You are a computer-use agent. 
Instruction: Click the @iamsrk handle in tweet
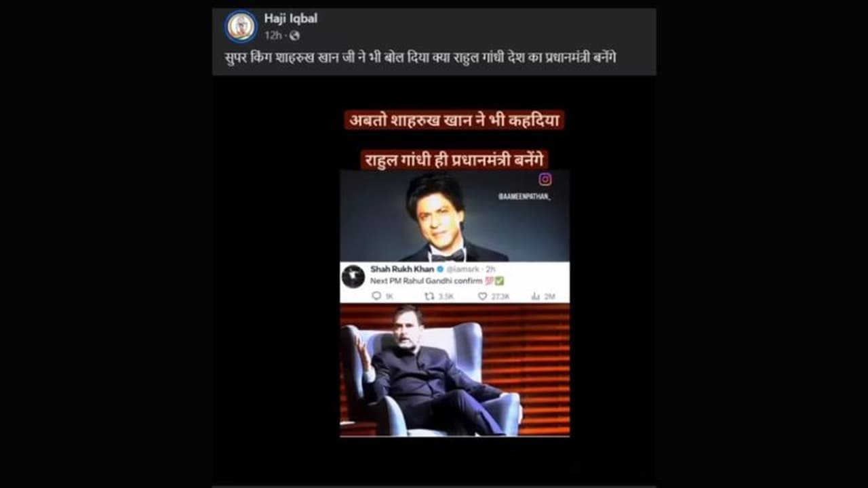(x=459, y=269)
